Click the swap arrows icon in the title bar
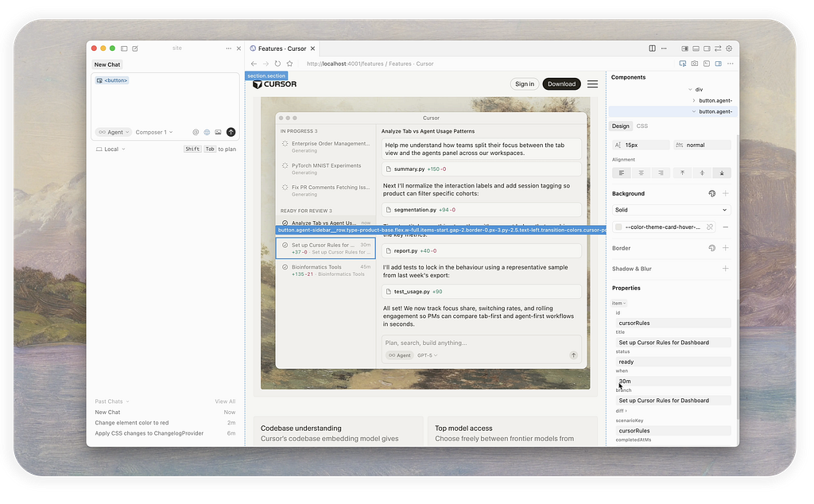The height and width of the screenshot is (504, 814). click(718, 48)
